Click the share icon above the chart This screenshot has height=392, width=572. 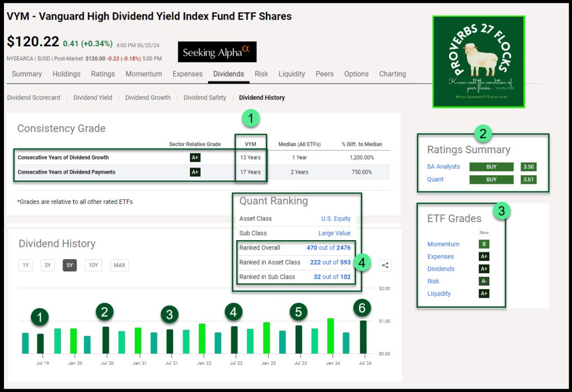point(385,266)
